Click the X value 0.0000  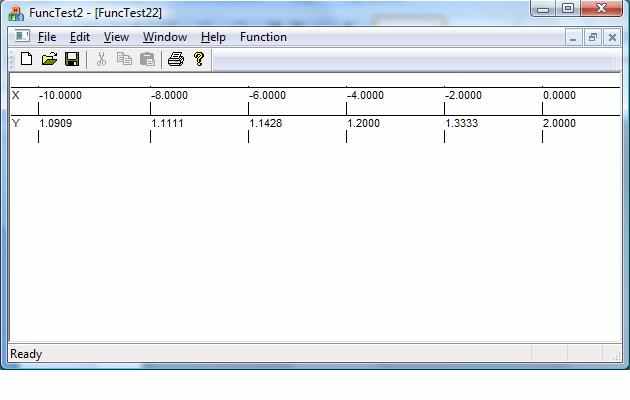point(559,96)
